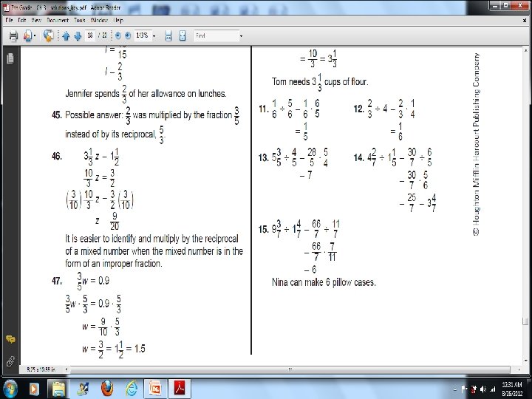
Task: Open the Edit menu
Action: click(x=22, y=21)
